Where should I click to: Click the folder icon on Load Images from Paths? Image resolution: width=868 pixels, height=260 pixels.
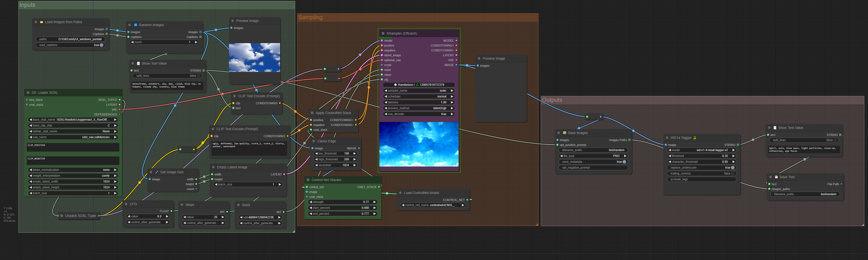click(41, 22)
